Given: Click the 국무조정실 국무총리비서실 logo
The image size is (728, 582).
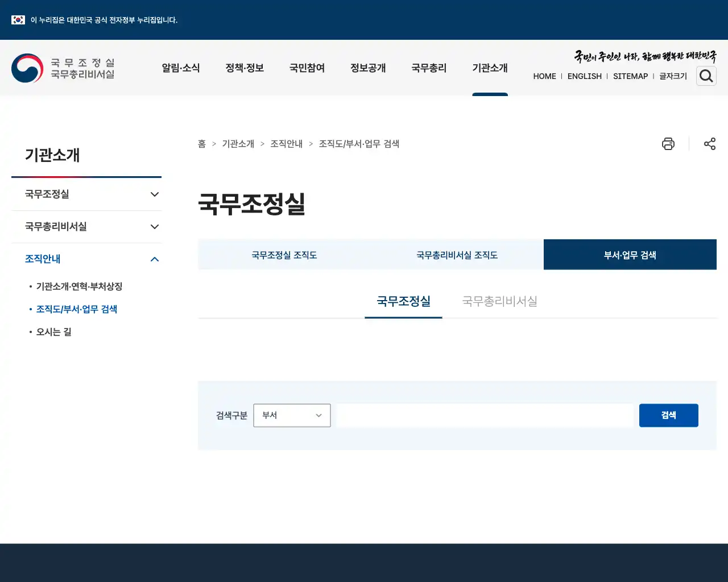Looking at the screenshot, I should point(63,68).
